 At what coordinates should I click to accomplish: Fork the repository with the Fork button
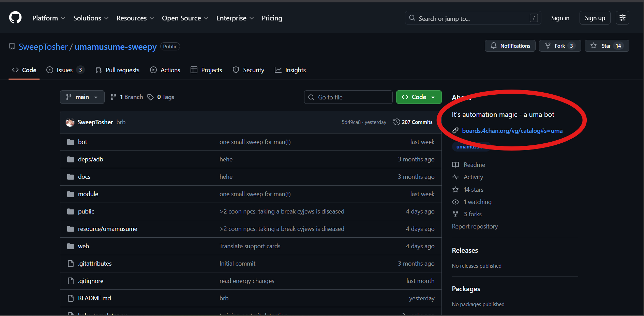click(560, 46)
